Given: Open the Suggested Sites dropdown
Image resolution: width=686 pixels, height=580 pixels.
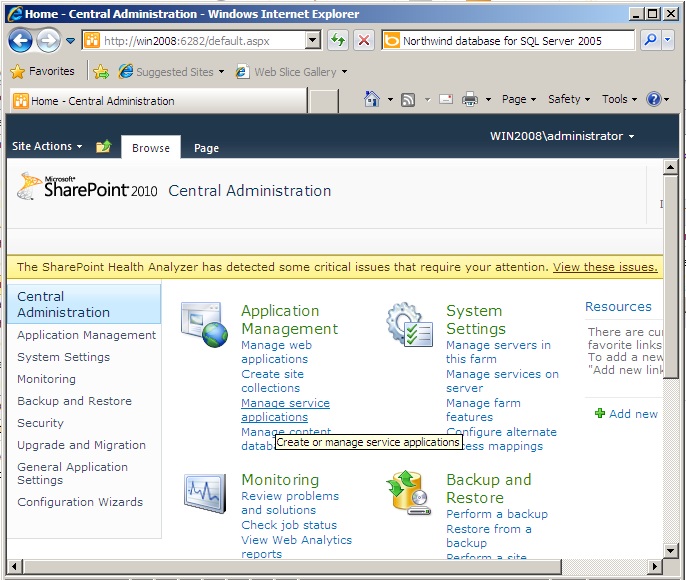Looking at the screenshot, I should 172,71.
